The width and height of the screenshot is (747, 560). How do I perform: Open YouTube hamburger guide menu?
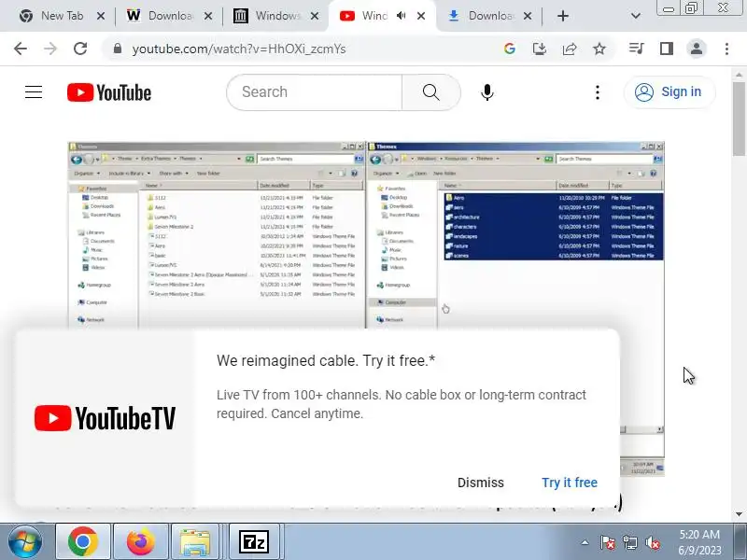click(34, 91)
